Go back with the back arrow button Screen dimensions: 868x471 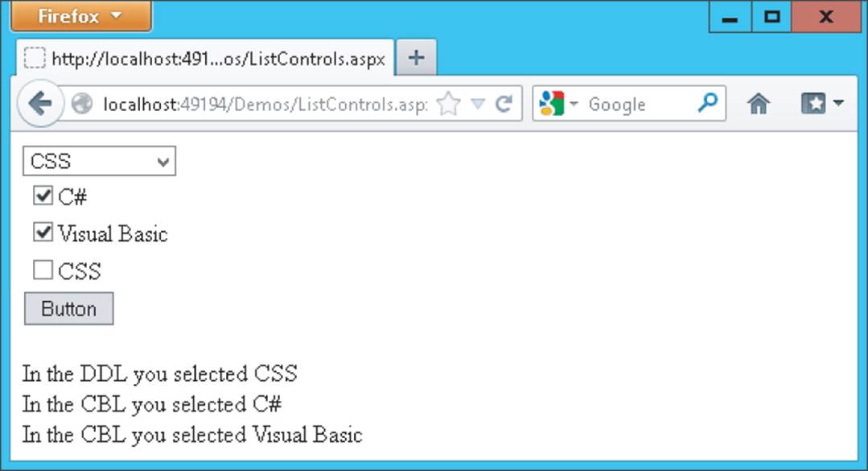(x=40, y=104)
